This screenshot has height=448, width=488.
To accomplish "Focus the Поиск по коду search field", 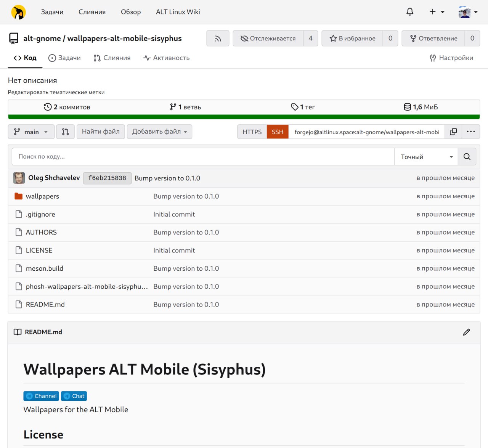I will (x=203, y=157).
